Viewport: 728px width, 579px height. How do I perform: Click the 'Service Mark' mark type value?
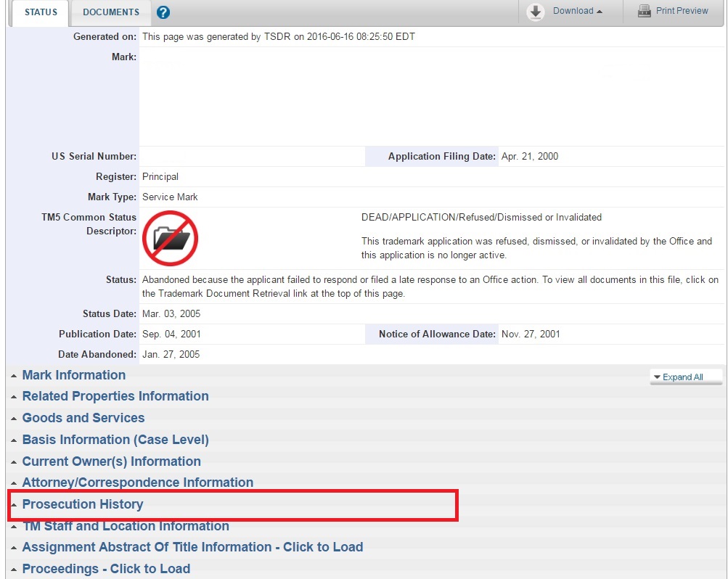170,197
